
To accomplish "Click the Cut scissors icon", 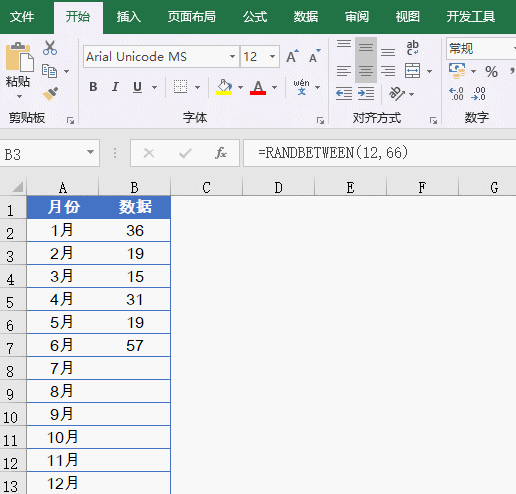I will pos(50,48).
